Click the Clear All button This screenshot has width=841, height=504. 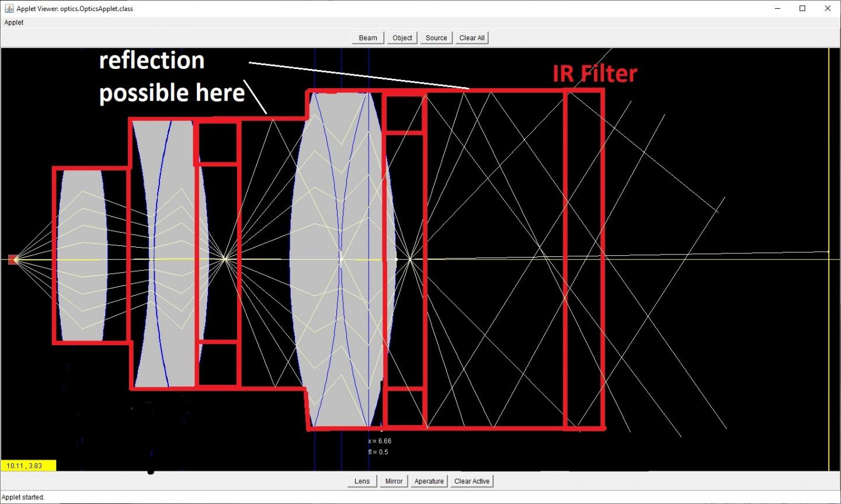pos(472,38)
